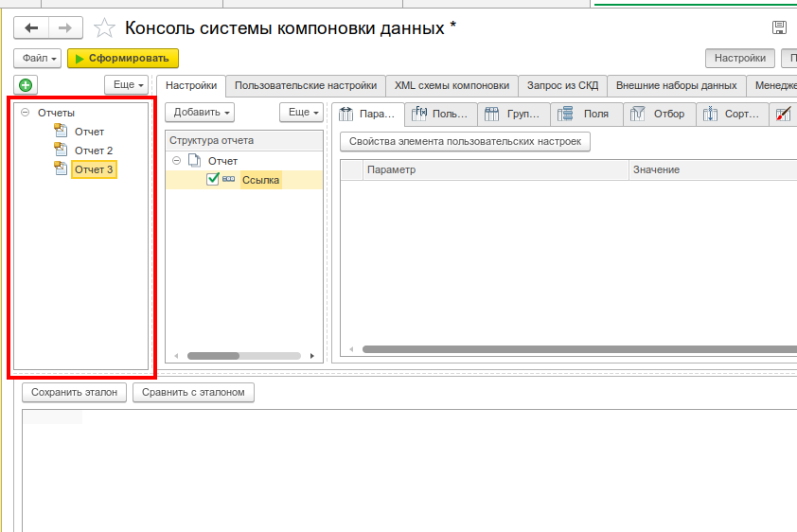This screenshot has height=532, width=797.
Task: Select the Поль… custom fields tab
Action: click(x=441, y=114)
